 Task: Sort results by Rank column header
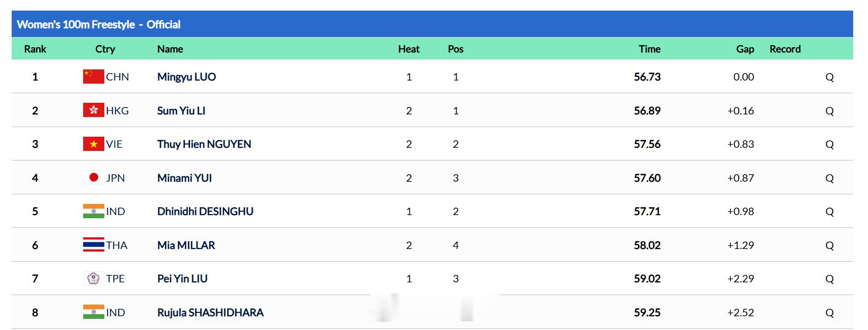pos(35,49)
